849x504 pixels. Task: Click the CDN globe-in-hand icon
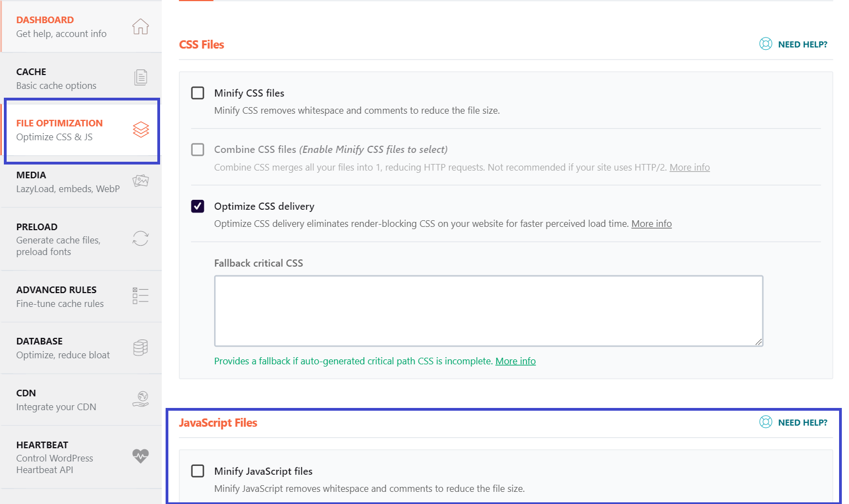(141, 399)
